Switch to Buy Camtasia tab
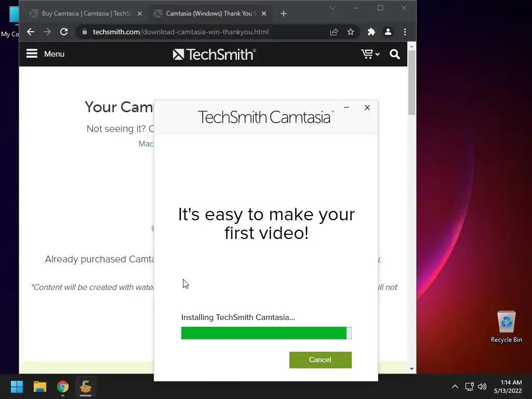The width and height of the screenshot is (532, 399). click(x=86, y=14)
